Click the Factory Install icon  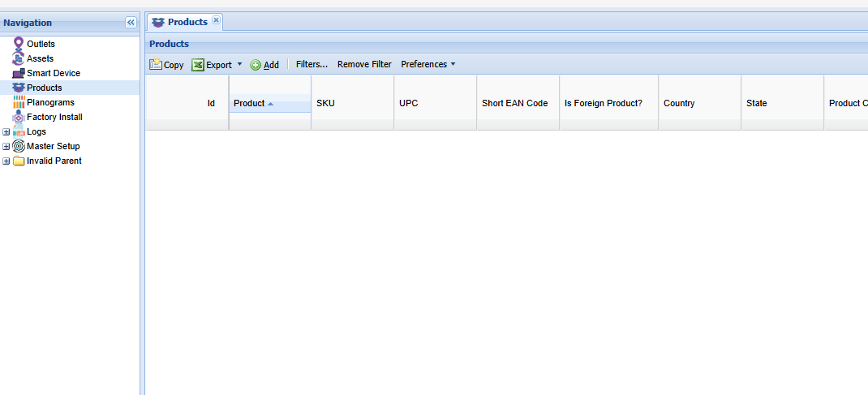19,117
